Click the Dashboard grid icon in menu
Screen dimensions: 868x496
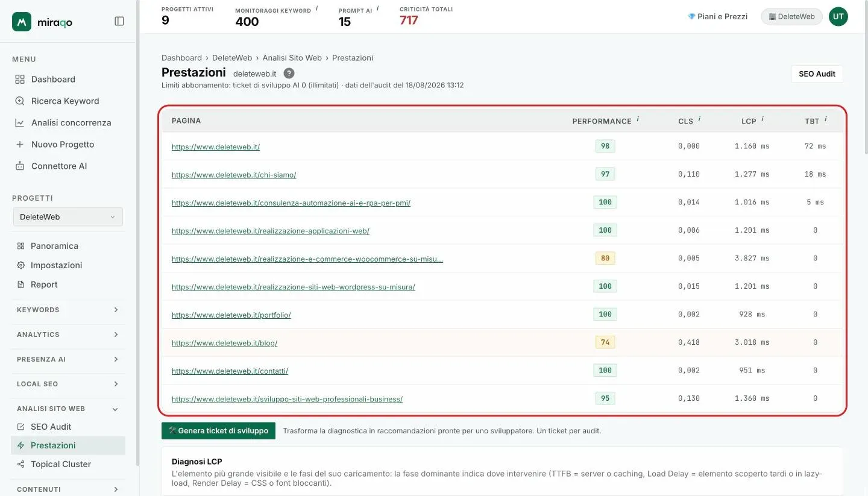click(20, 80)
